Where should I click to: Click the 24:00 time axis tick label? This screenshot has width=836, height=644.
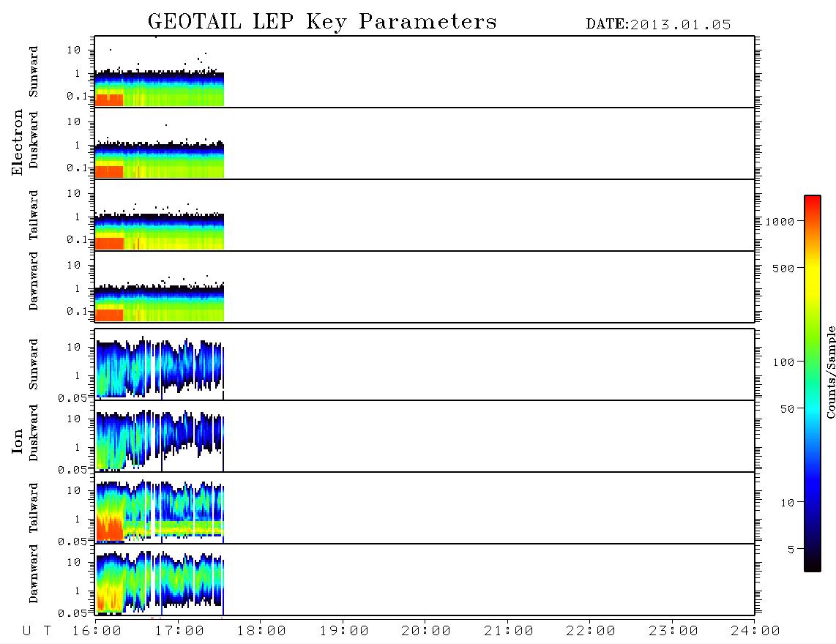coord(755,631)
